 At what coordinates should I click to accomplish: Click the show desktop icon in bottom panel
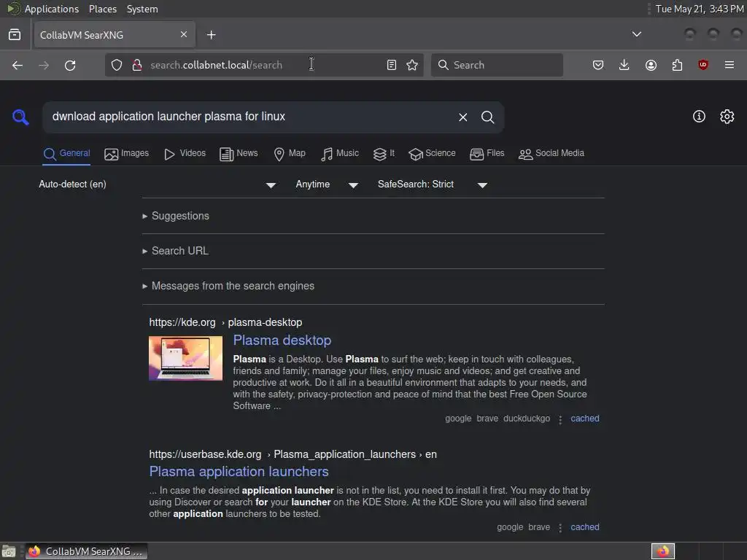click(x=9, y=551)
